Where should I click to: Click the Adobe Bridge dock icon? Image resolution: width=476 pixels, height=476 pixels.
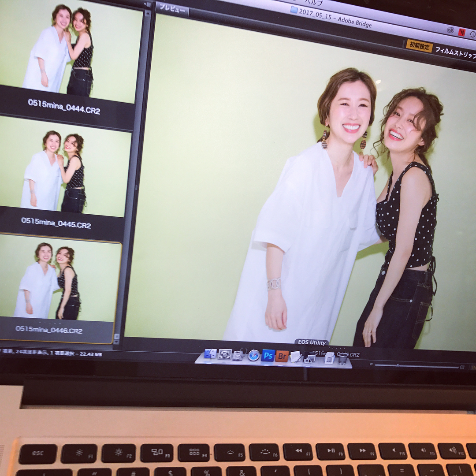click(282, 356)
